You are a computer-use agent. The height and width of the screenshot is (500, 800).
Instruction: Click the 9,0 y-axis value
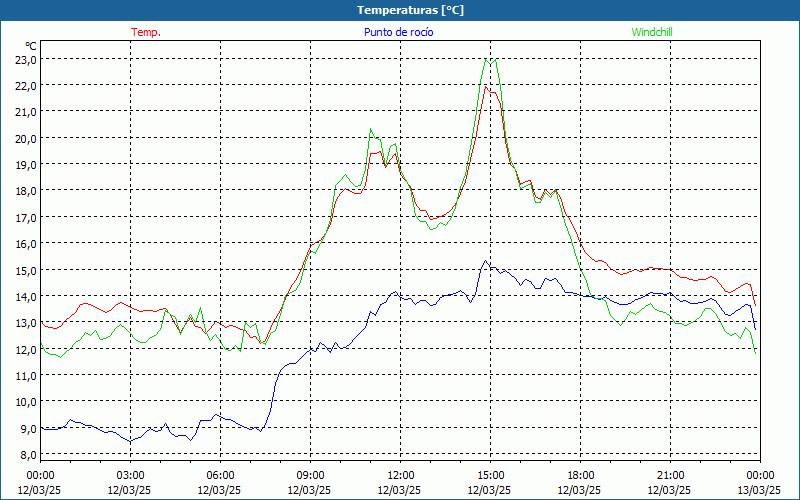click(28, 429)
